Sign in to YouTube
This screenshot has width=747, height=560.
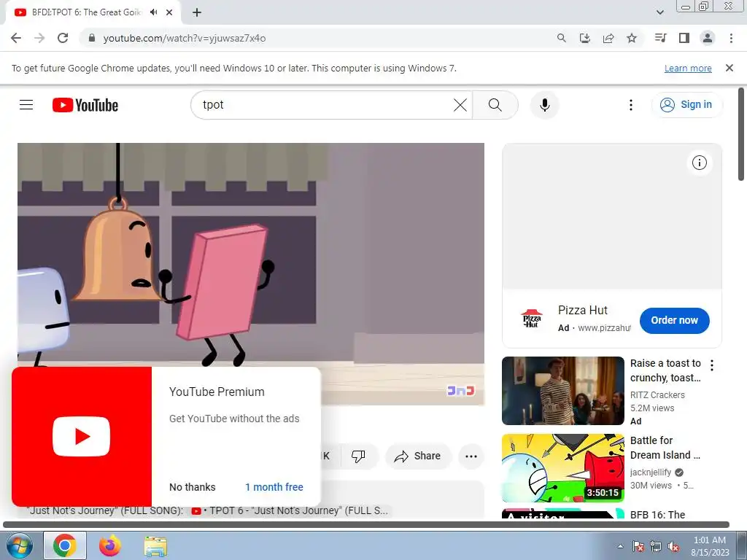[x=686, y=105]
